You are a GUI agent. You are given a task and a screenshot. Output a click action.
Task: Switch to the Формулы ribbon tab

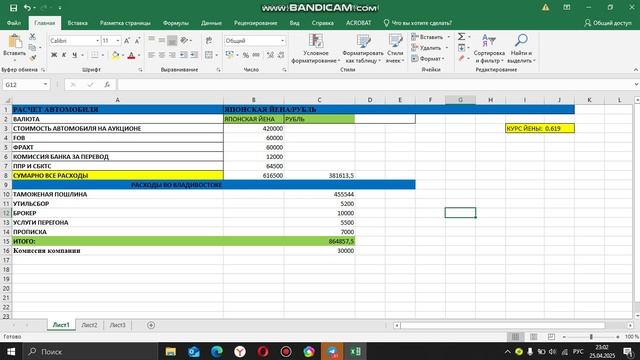[x=176, y=23]
